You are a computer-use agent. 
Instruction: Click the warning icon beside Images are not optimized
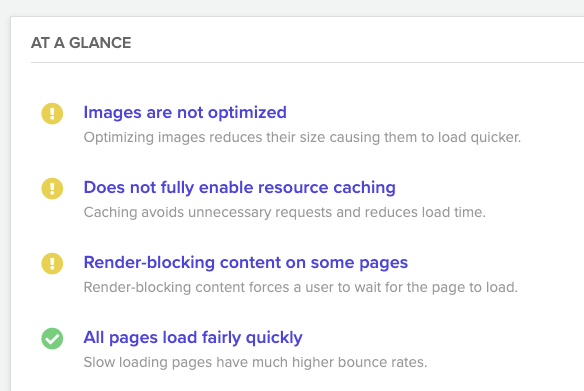pyautogui.click(x=52, y=114)
